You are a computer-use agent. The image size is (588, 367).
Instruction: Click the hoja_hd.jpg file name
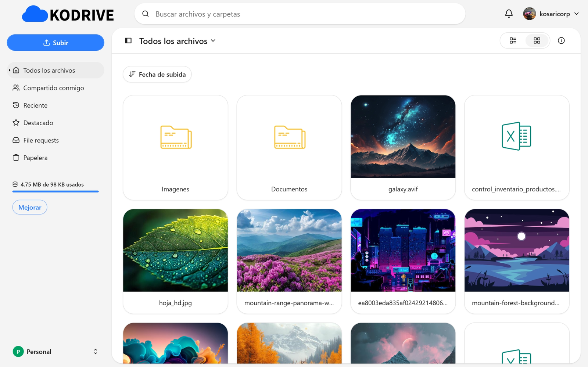(176, 303)
